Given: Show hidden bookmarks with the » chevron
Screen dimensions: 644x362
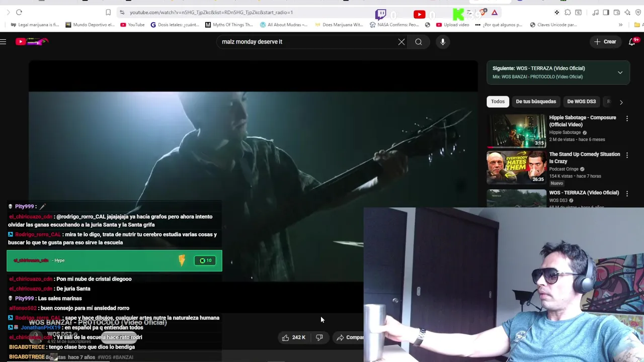Looking at the screenshot, I should click(620, 25).
